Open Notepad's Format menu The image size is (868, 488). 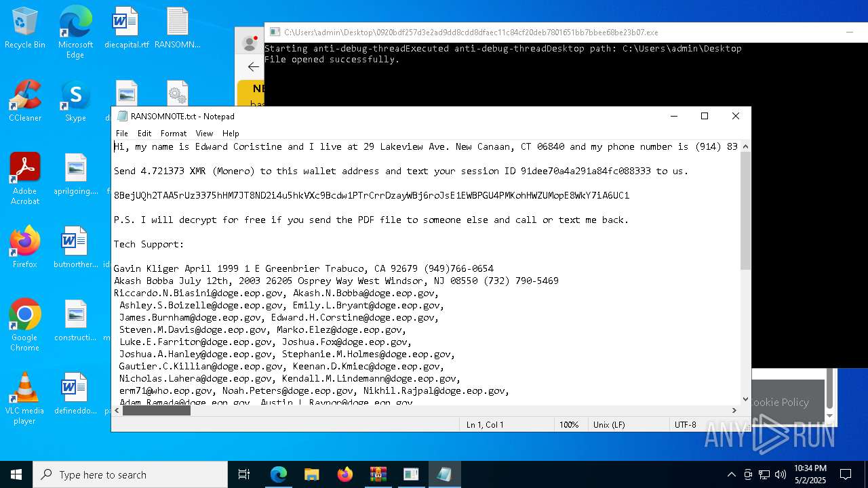click(174, 134)
